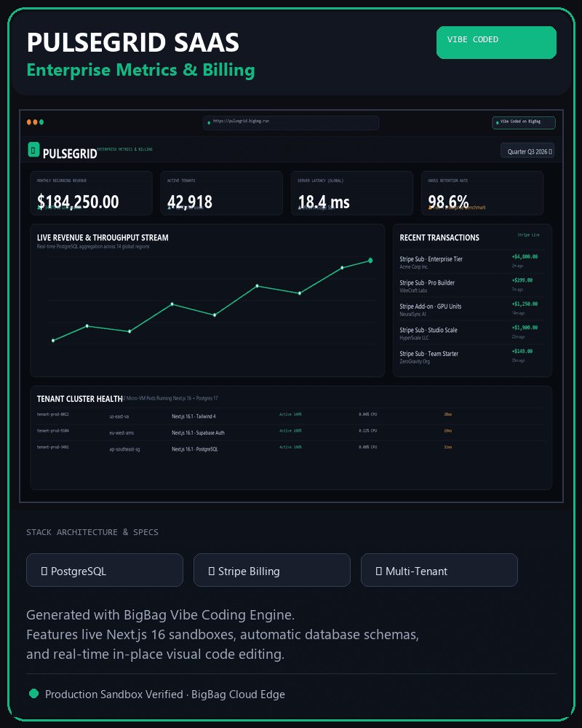Image resolution: width=582 pixels, height=728 pixels.
Task: Click the +$4,800.00 transaction amount
Action: (x=525, y=256)
